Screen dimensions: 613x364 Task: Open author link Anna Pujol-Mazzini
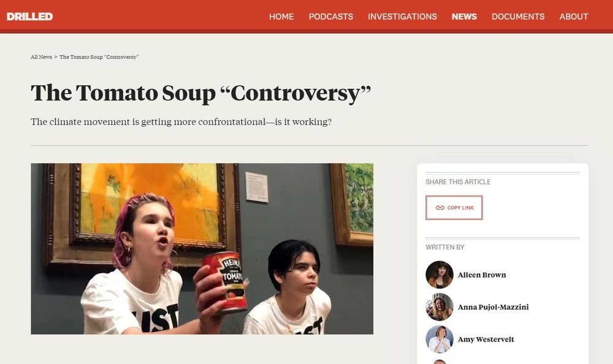point(493,307)
